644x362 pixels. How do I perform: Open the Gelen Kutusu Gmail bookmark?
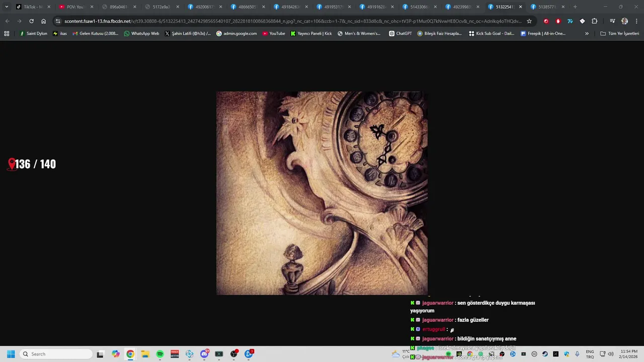pos(95,34)
